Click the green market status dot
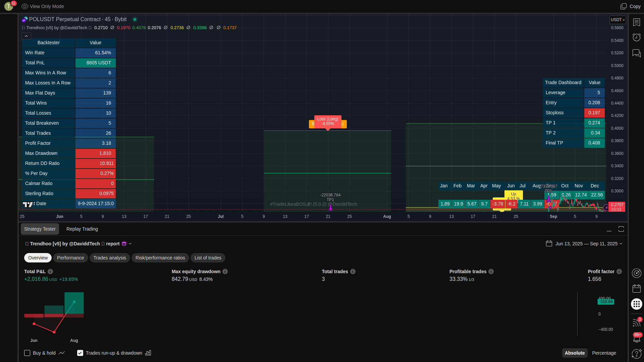 point(135,19)
